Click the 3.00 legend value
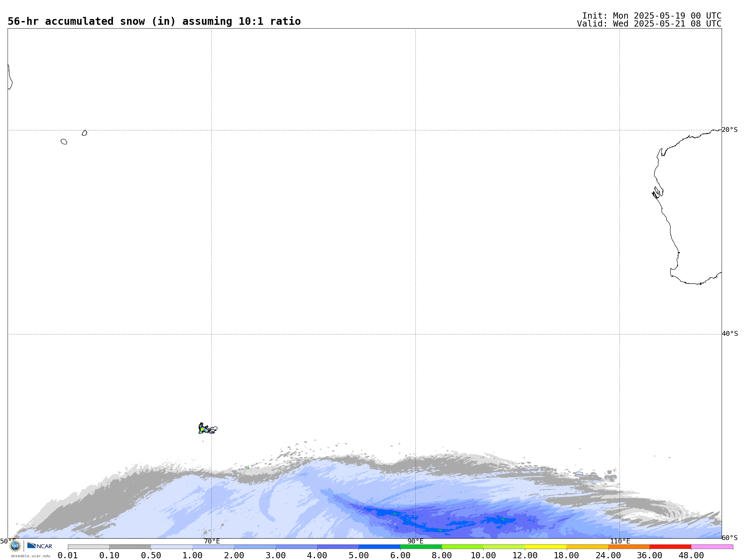This screenshot has height=560, width=744. click(x=276, y=556)
